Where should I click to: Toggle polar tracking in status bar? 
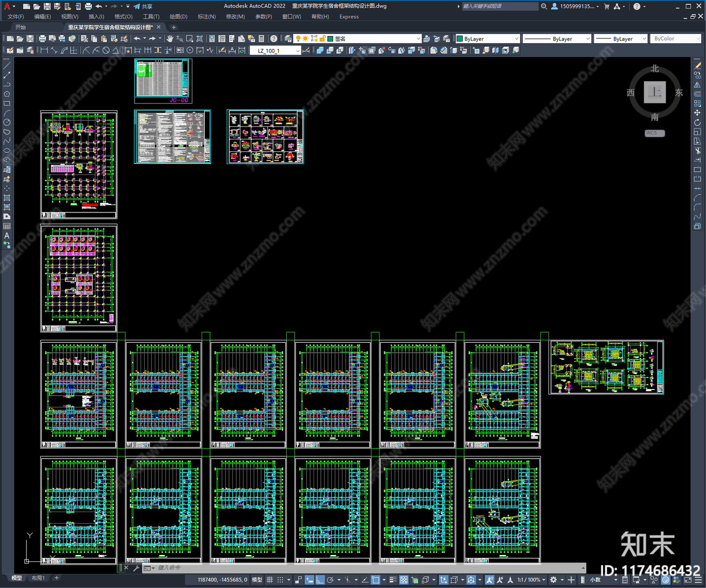click(x=330, y=580)
